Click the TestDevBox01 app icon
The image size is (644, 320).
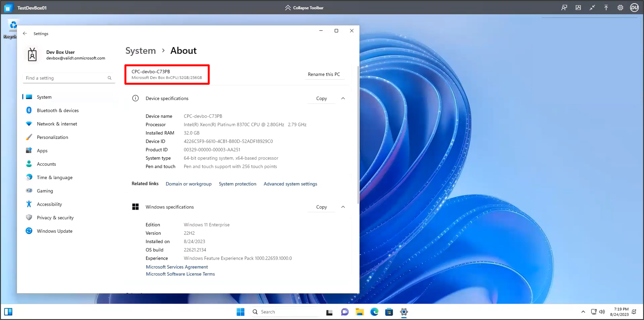[8, 8]
